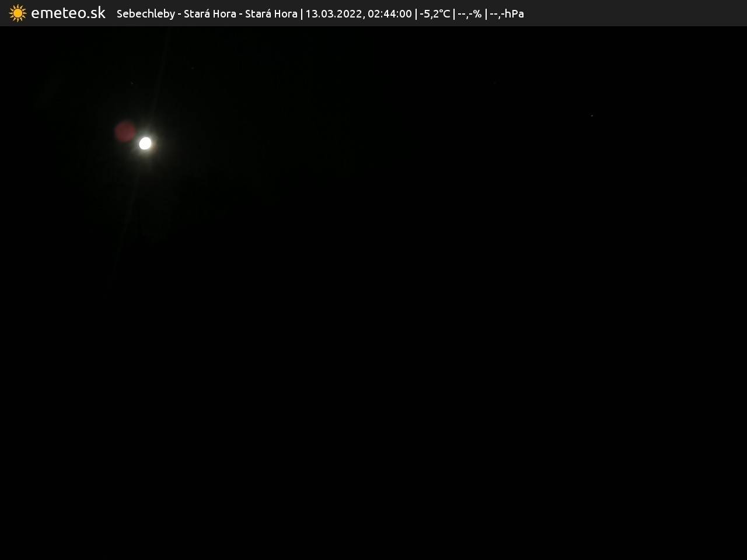
Task: Click the bright white moon
Action: tap(145, 143)
